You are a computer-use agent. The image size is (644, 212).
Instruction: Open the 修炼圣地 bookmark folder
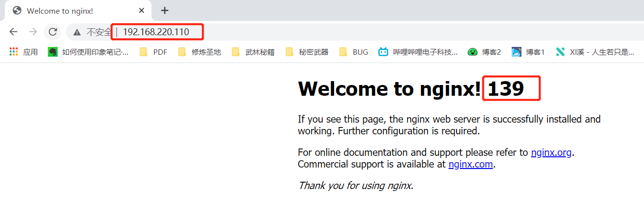tap(199, 52)
